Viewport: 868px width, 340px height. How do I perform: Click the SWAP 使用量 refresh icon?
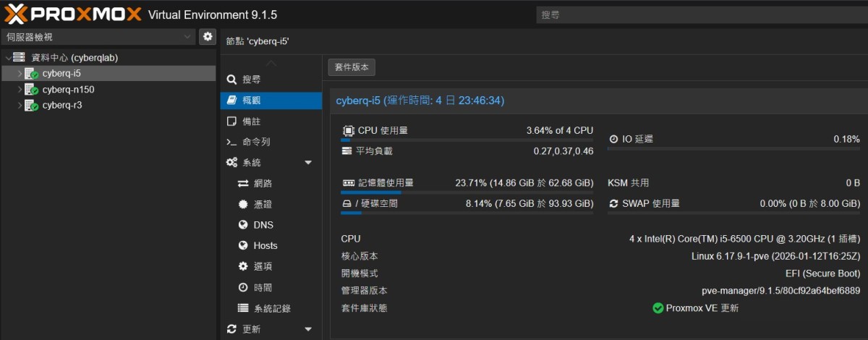614,204
